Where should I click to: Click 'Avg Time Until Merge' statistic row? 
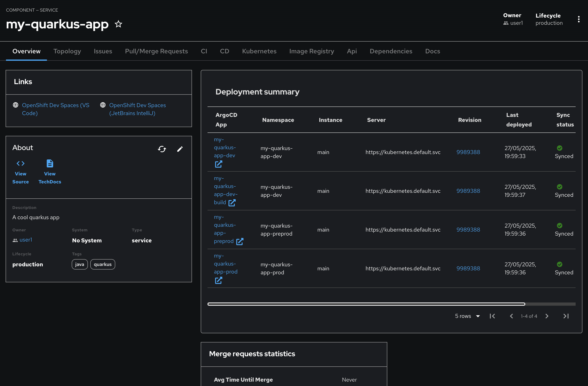(x=294, y=380)
